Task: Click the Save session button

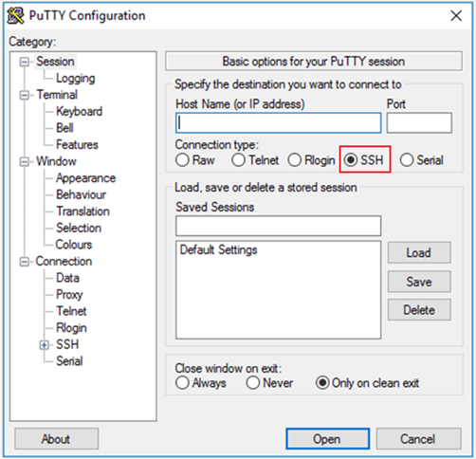Action: click(419, 282)
